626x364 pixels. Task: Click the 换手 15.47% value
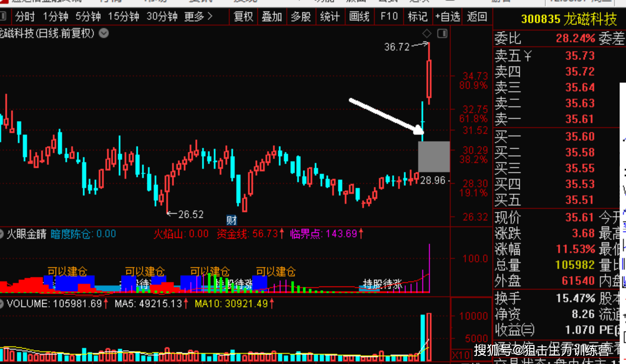pyautogui.click(x=575, y=298)
